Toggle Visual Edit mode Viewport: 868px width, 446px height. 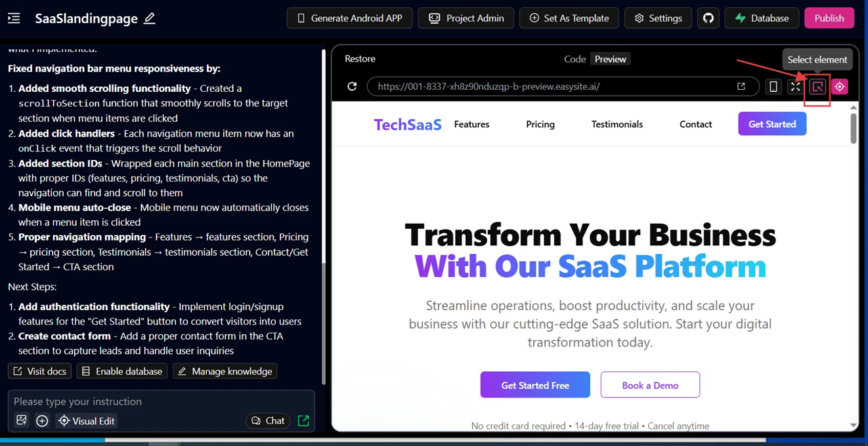[87, 421]
